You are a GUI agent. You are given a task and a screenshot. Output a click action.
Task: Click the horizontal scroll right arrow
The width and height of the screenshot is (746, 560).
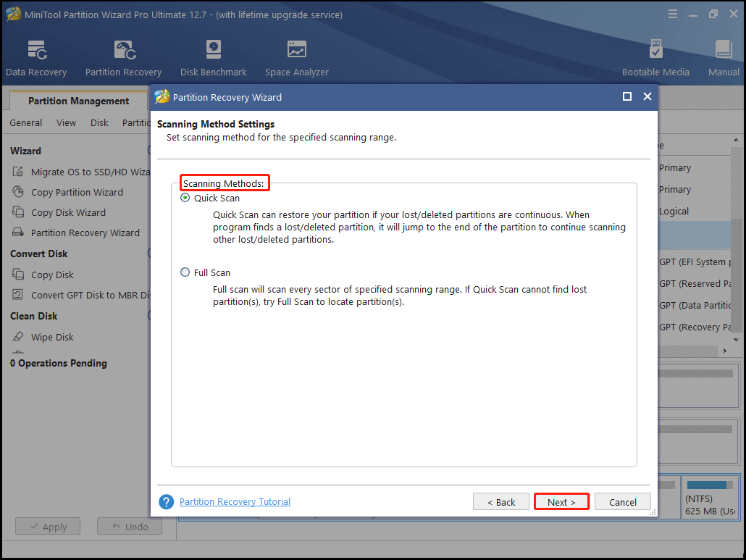pyautogui.click(x=724, y=351)
